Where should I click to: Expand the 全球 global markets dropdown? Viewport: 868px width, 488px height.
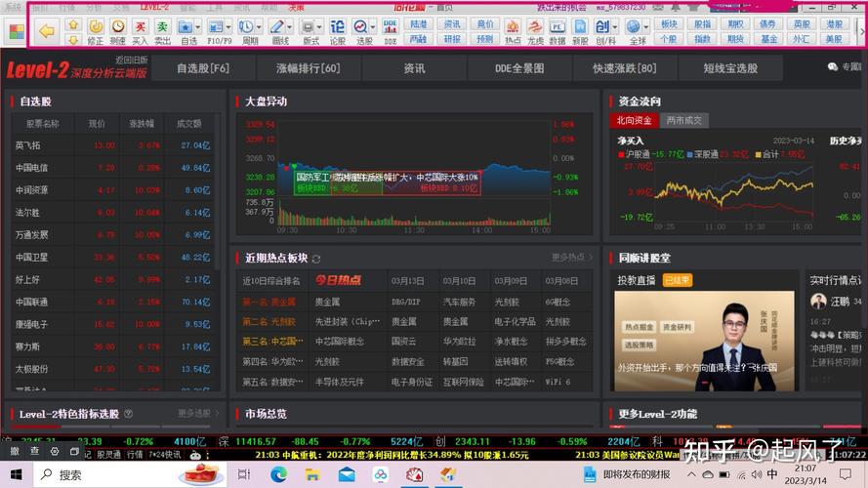pos(645,26)
